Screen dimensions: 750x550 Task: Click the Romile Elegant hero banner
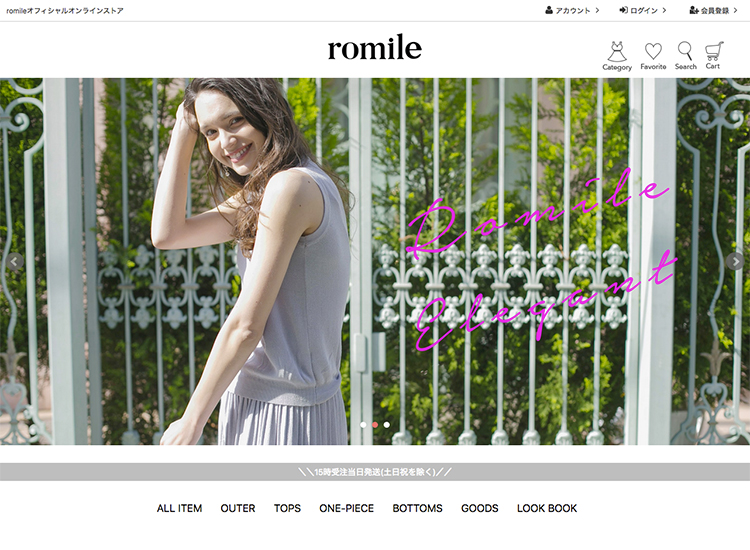coord(375,262)
